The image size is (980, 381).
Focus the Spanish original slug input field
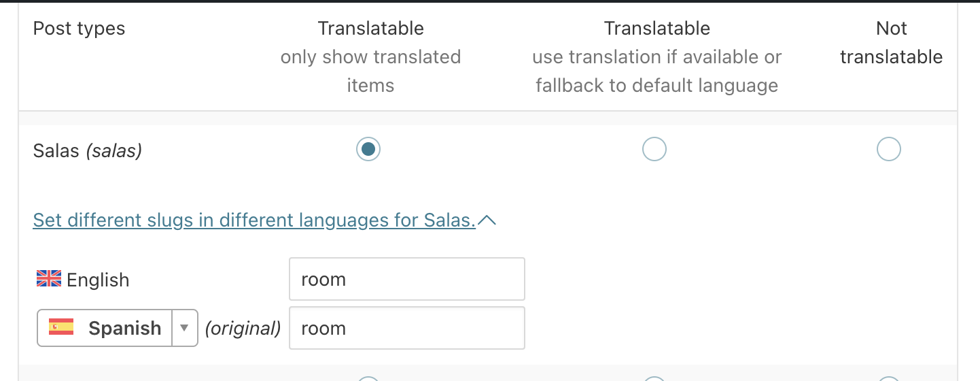click(406, 328)
